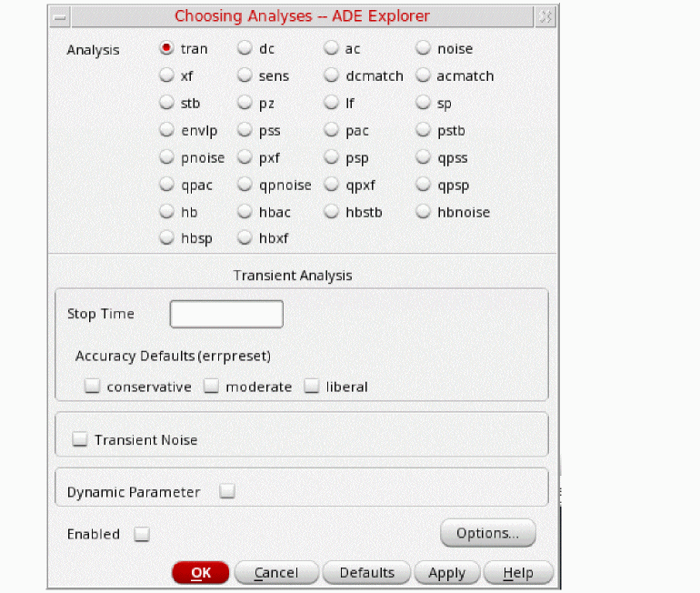Select the acmatch analysis radio
The image size is (700, 593).
pos(424,75)
